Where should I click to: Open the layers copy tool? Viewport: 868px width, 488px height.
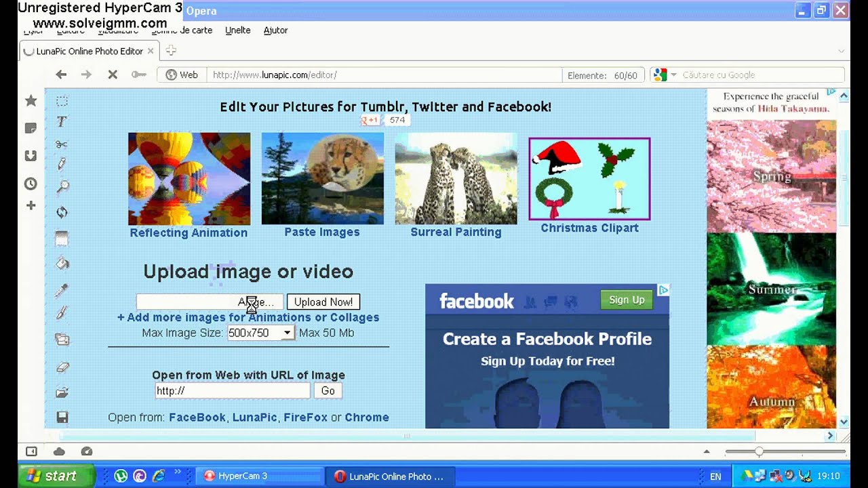62,340
